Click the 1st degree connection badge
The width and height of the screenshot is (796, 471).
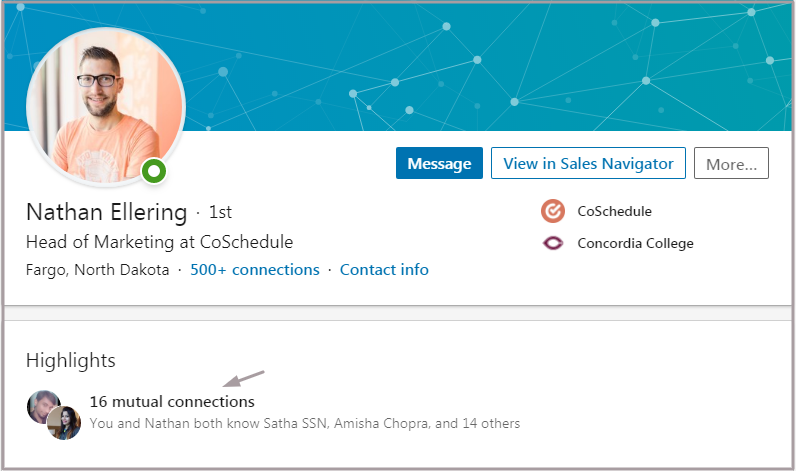220,212
